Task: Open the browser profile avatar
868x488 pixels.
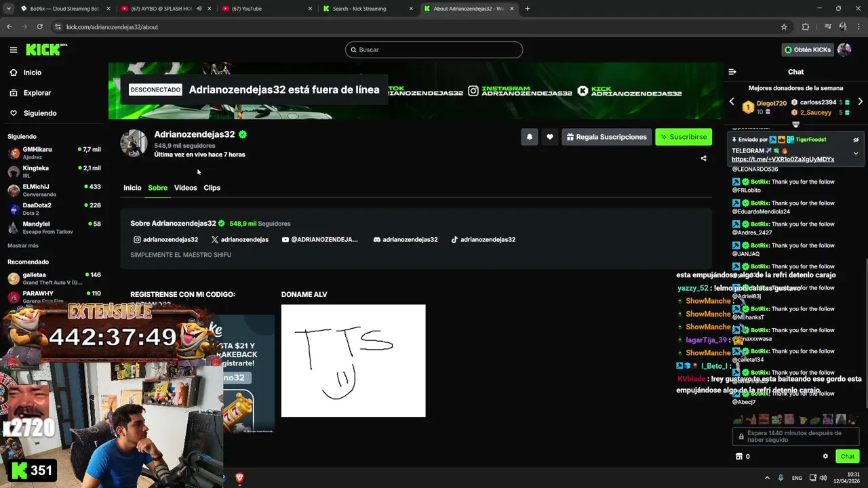Action: coord(843,27)
